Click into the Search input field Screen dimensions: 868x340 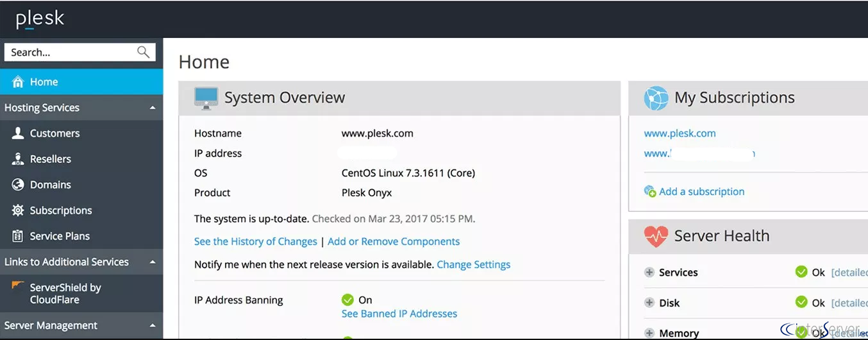[x=71, y=52]
